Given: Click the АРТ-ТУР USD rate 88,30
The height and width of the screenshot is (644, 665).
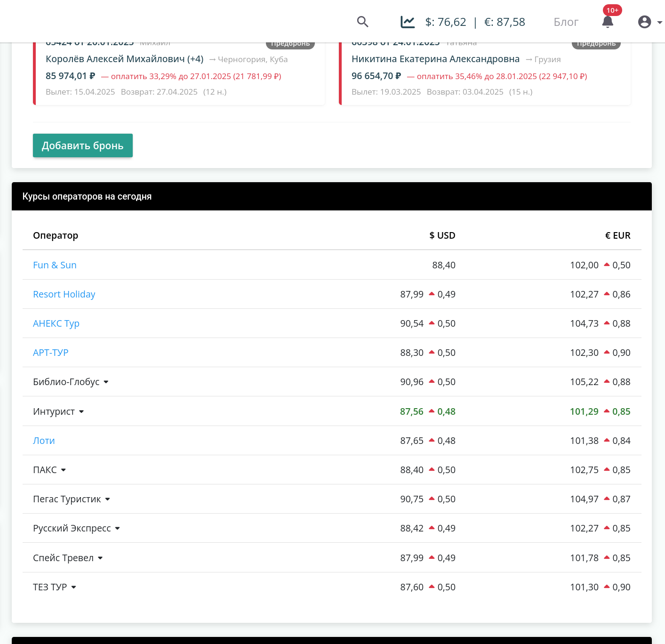Looking at the screenshot, I should [412, 353].
